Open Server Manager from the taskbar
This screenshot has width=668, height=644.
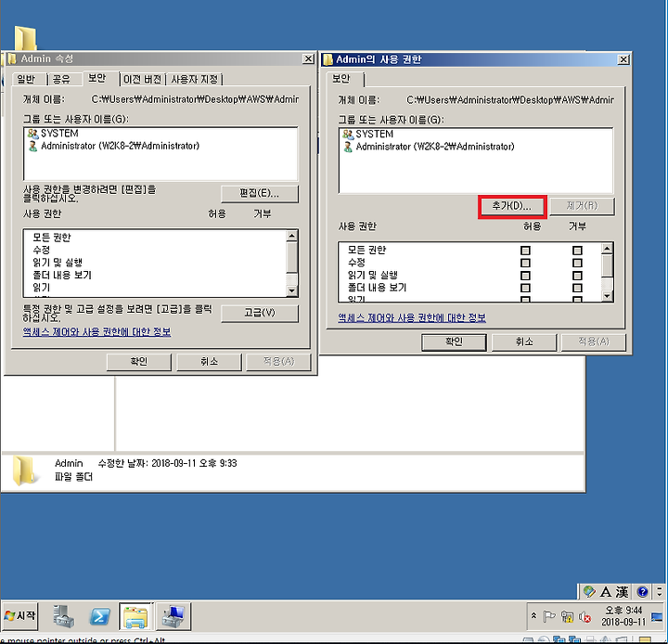(x=63, y=616)
